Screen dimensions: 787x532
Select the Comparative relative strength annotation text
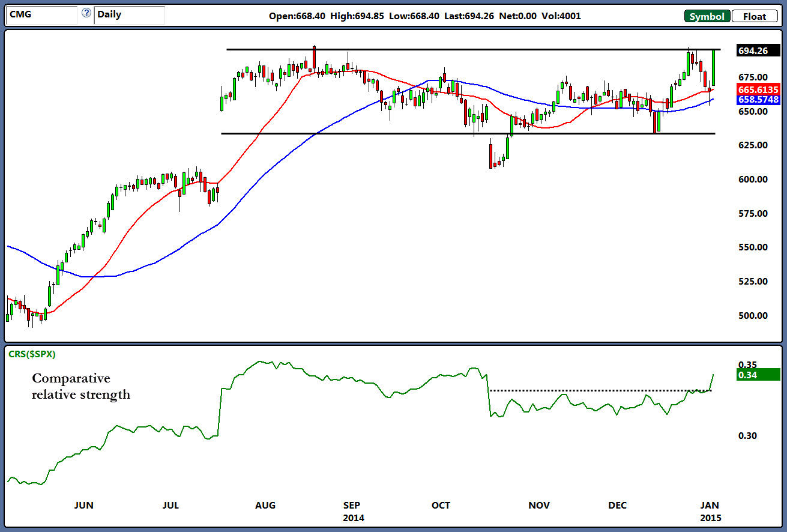coord(81,386)
